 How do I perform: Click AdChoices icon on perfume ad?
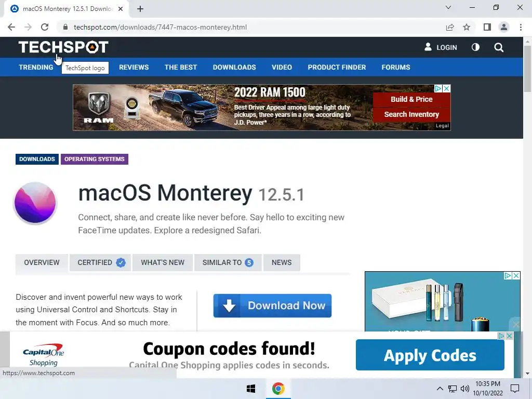click(508, 275)
